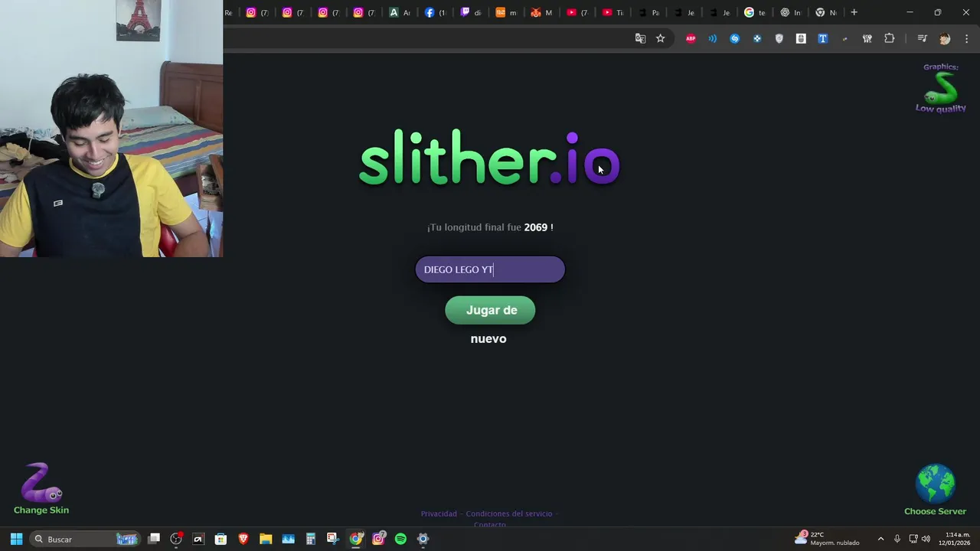
Task: Open the Chrome three-dot menu
Action: coord(966,38)
